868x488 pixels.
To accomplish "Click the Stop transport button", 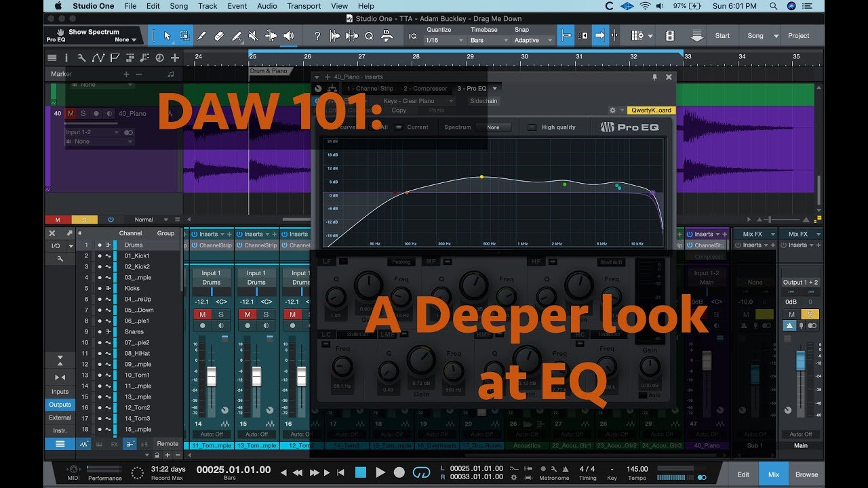I will tap(361, 472).
